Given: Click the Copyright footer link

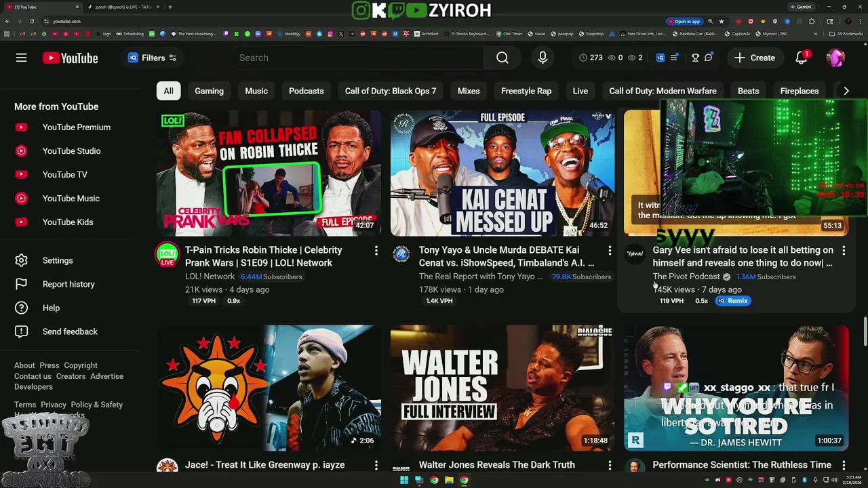Looking at the screenshot, I should pyautogui.click(x=81, y=365).
